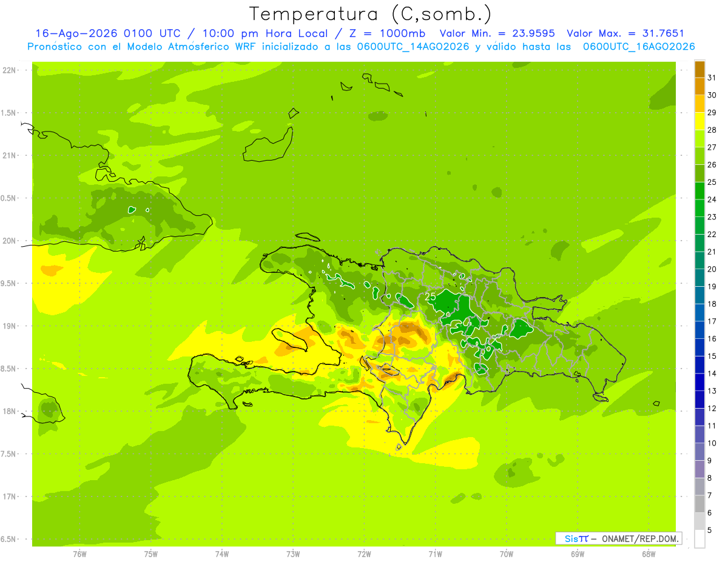
Task: Click the legend label '5'
Action: click(x=709, y=530)
